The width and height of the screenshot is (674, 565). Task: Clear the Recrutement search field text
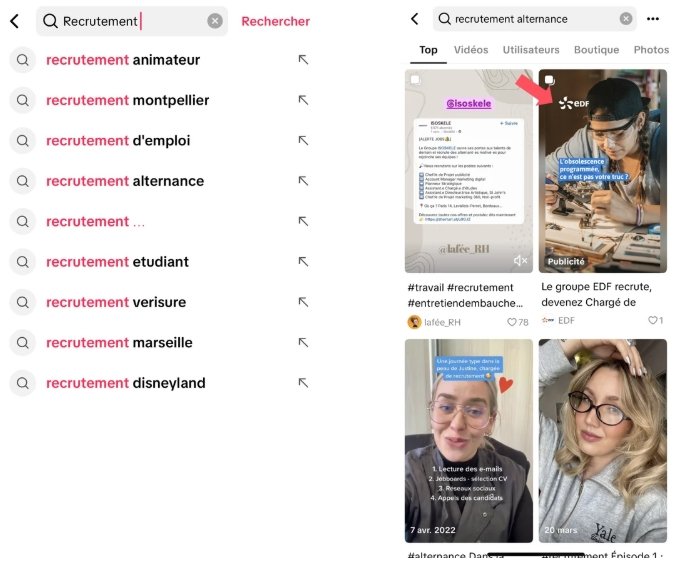point(215,21)
